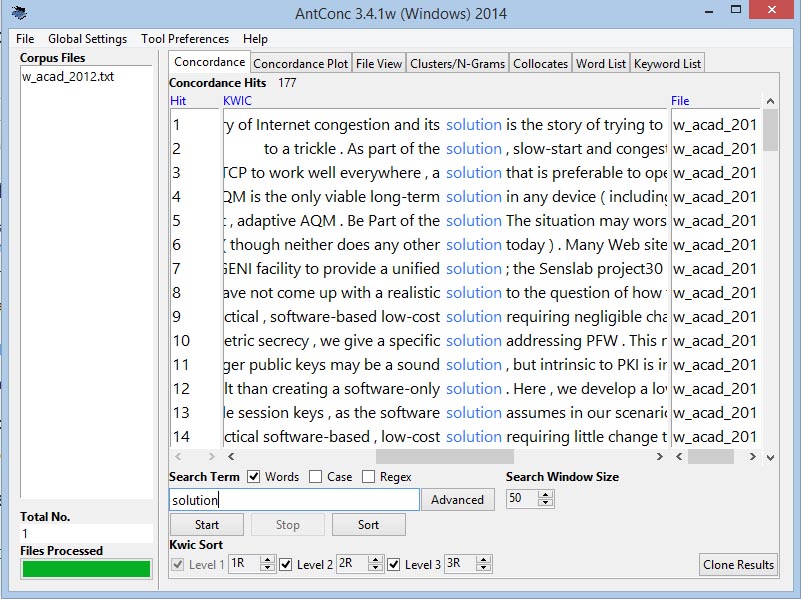The width and height of the screenshot is (801, 599).
Task: Decrease the Search Window Size value
Action: point(546,502)
